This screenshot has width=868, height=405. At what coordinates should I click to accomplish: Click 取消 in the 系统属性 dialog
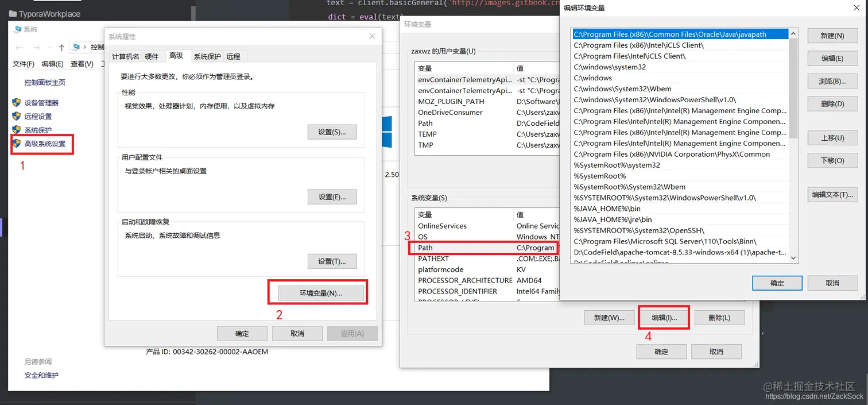tap(297, 333)
